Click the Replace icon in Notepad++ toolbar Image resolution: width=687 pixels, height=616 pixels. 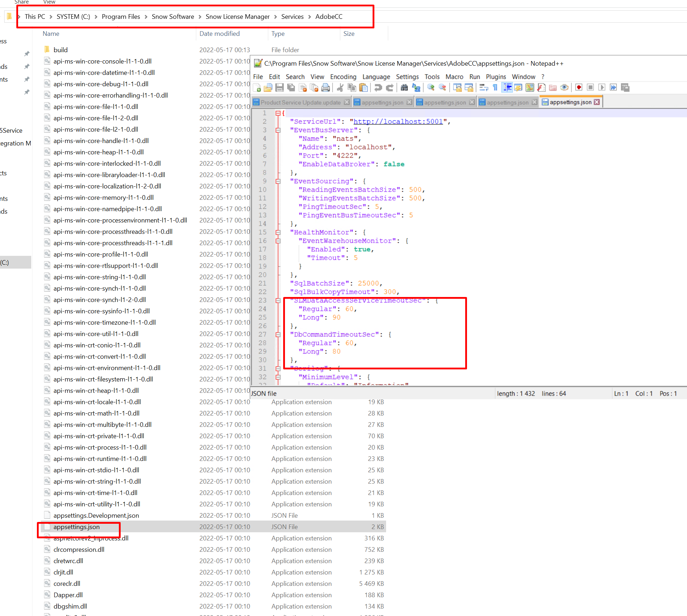tap(416, 88)
